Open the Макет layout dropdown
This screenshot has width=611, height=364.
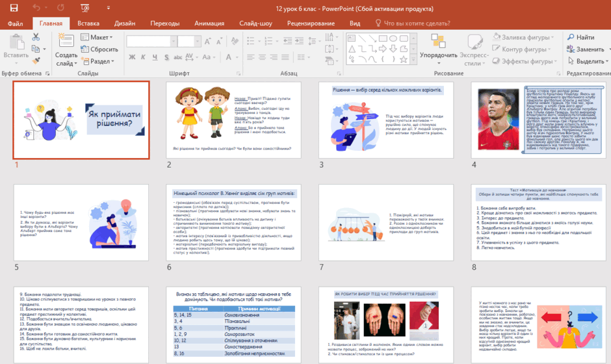tap(97, 37)
